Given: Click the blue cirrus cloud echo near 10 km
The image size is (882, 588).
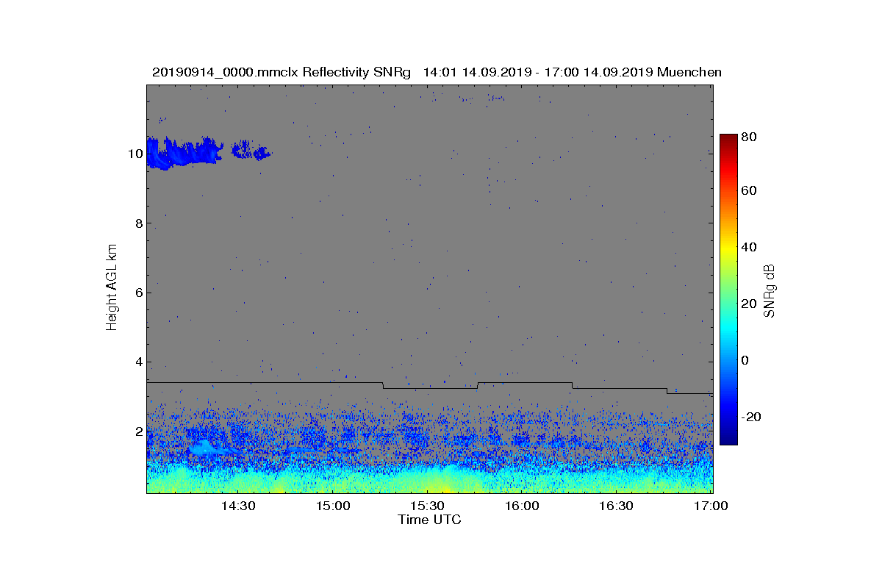Looking at the screenshot, I should [x=184, y=153].
